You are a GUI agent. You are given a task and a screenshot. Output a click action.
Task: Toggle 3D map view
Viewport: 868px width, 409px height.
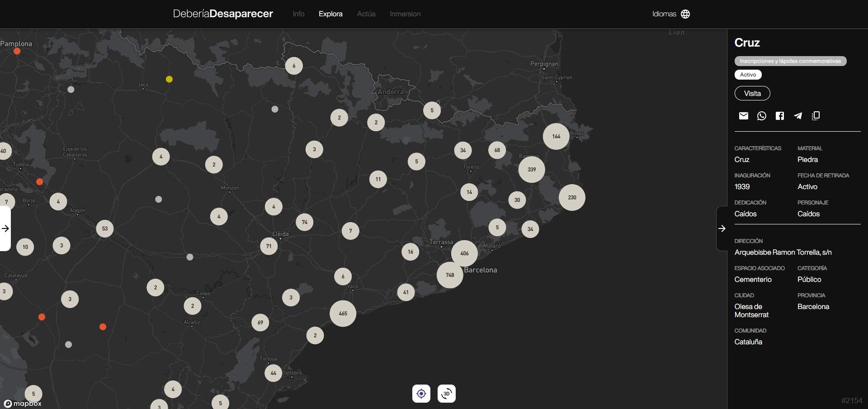point(447,394)
